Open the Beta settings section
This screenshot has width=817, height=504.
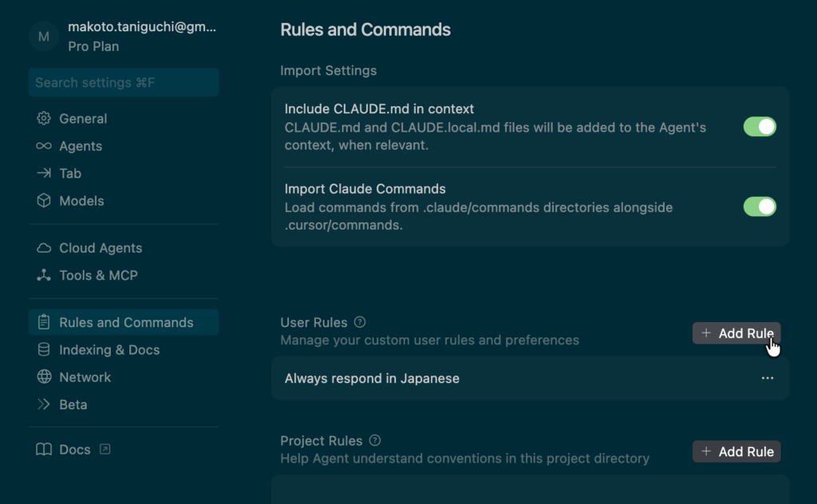coord(73,404)
